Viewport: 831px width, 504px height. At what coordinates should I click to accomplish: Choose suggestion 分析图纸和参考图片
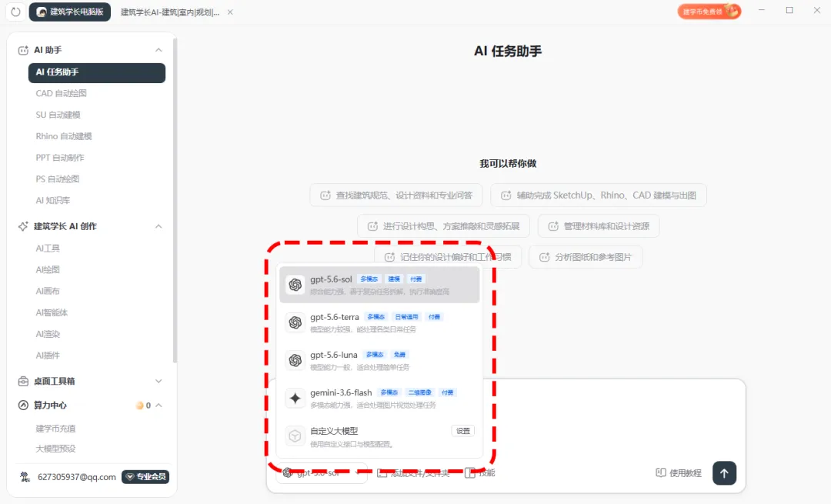tap(585, 257)
